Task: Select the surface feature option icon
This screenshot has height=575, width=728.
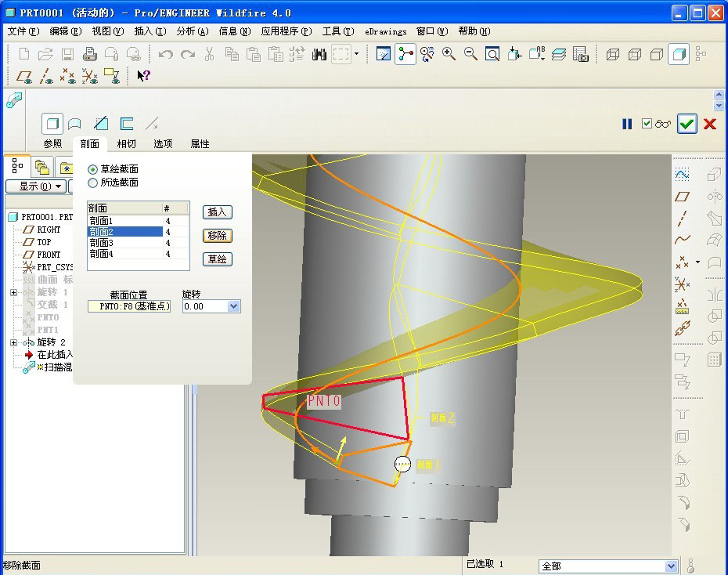Action: click(74, 124)
